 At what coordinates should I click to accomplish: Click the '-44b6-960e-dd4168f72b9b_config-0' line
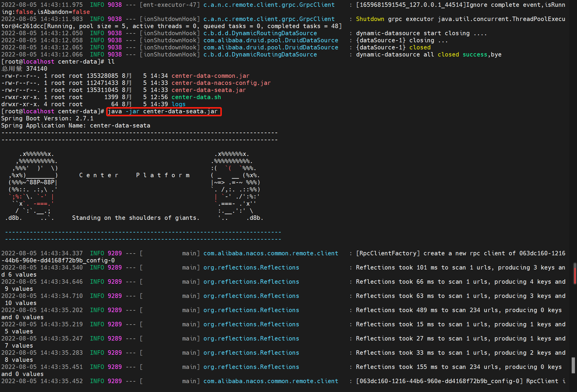pos(58,260)
